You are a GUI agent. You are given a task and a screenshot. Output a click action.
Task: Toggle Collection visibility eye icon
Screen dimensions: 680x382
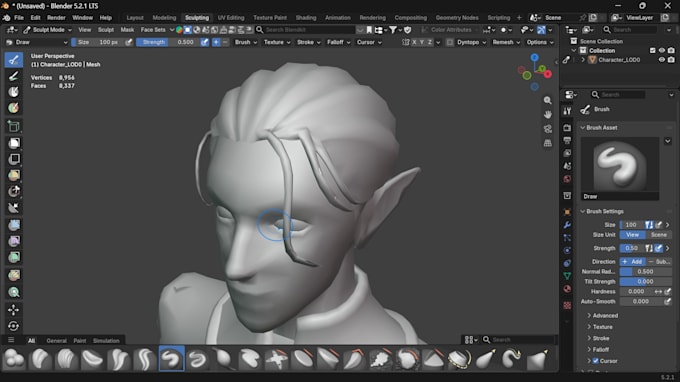662,51
